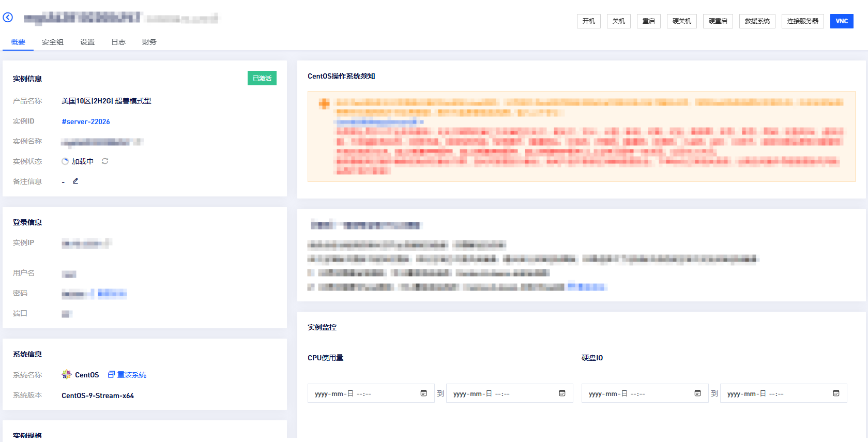Open calendar picker for CPU start date
Image resolution: width=868 pixels, height=442 pixels.
click(423, 393)
